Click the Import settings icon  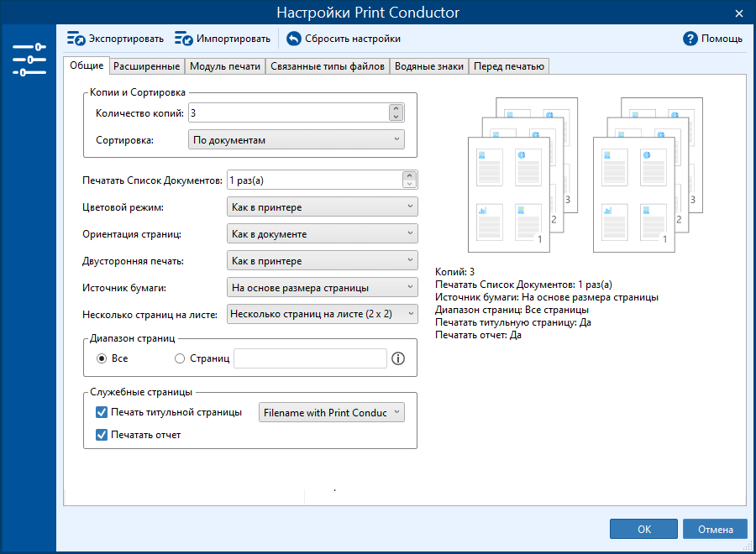[x=183, y=39]
